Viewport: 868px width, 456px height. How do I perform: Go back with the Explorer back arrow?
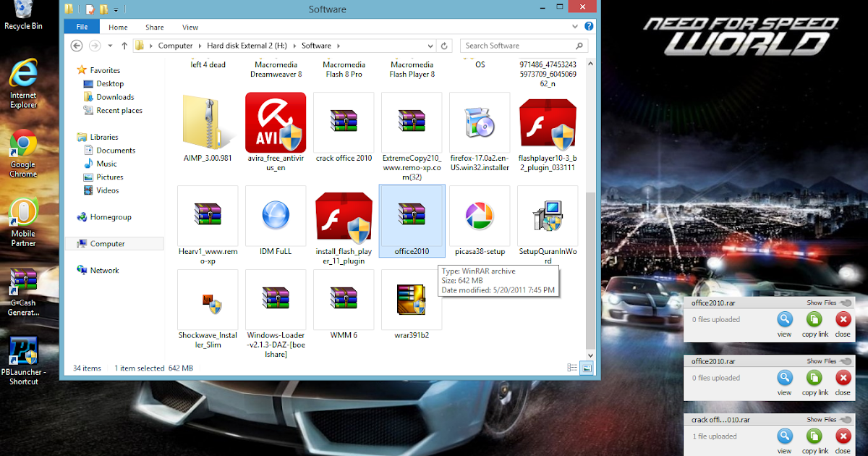tap(77, 46)
